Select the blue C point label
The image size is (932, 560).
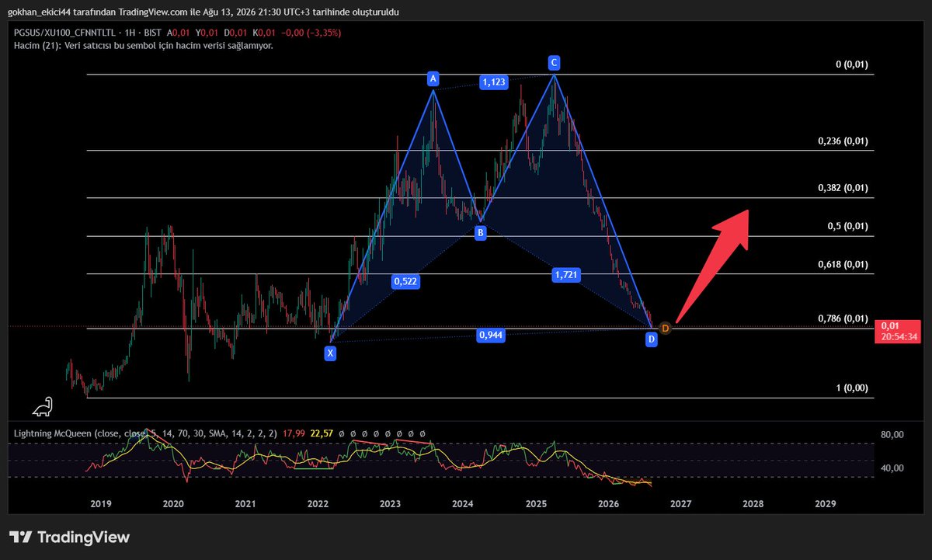click(x=553, y=62)
